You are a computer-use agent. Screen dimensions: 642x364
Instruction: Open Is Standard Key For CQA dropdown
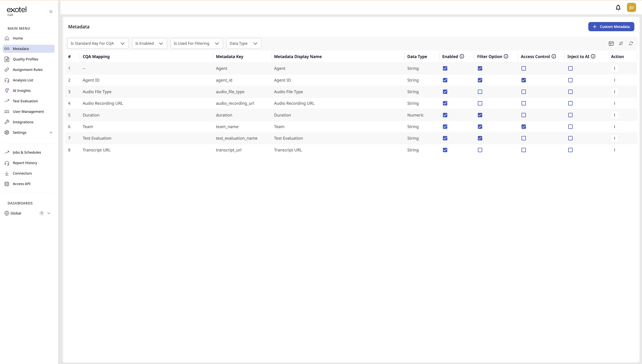[98, 43]
